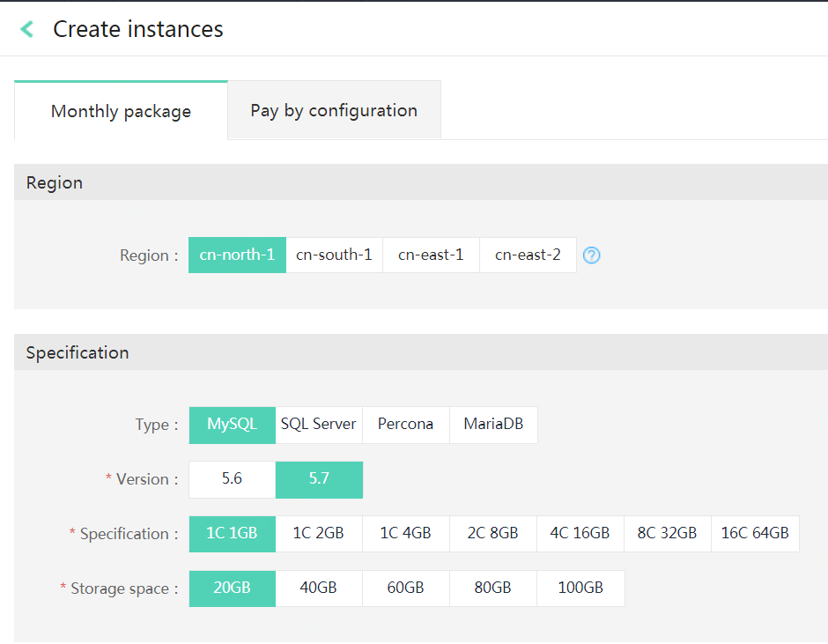Set storage space to 40GB
This screenshot has width=828, height=644.
pos(319,588)
